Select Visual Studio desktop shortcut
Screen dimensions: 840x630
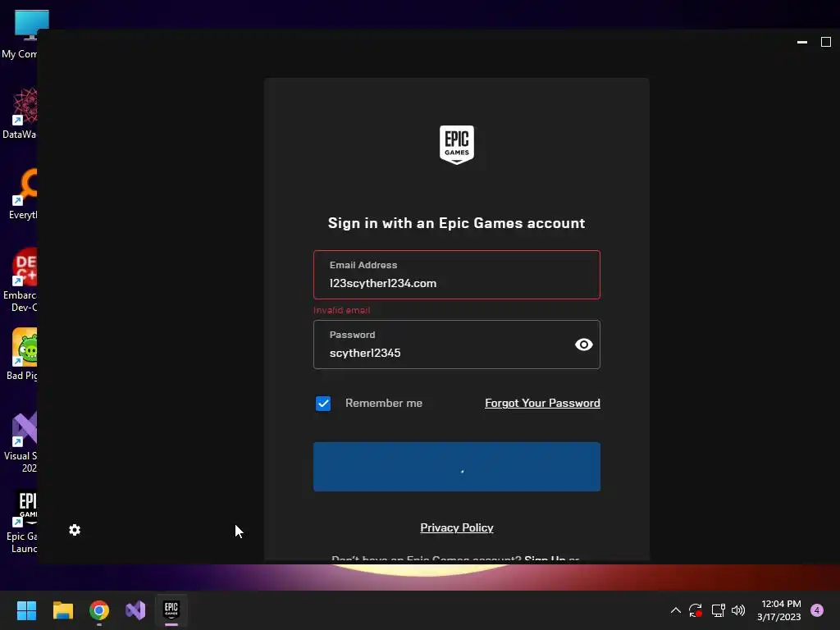(21, 442)
